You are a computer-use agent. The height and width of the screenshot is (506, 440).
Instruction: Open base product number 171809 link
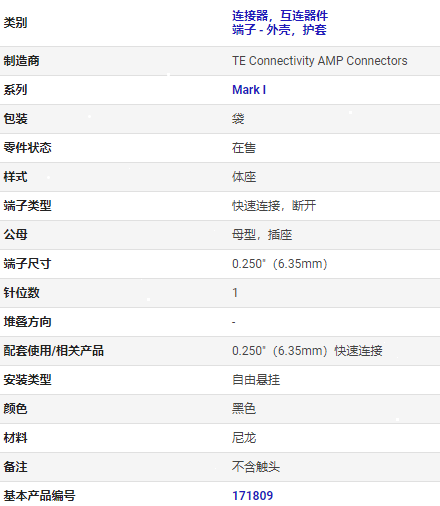tap(252, 496)
